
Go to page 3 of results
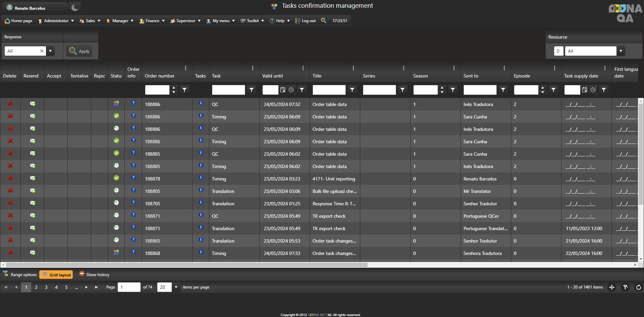click(x=46, y=287)
